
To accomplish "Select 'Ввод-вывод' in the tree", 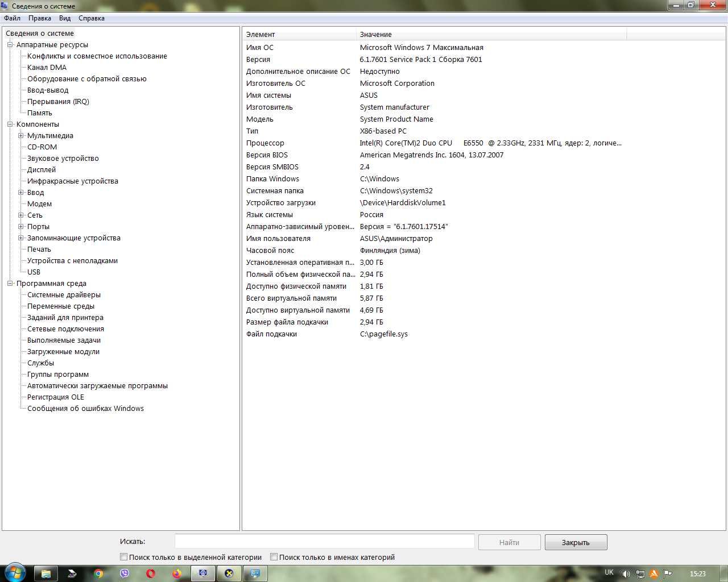I will coord(48,90).
